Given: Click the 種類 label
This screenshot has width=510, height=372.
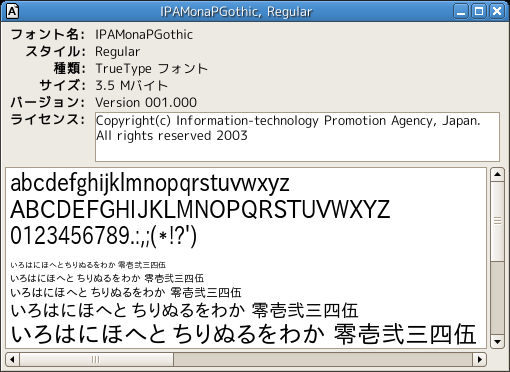Looking at the screenshot, I should point(70,69).
